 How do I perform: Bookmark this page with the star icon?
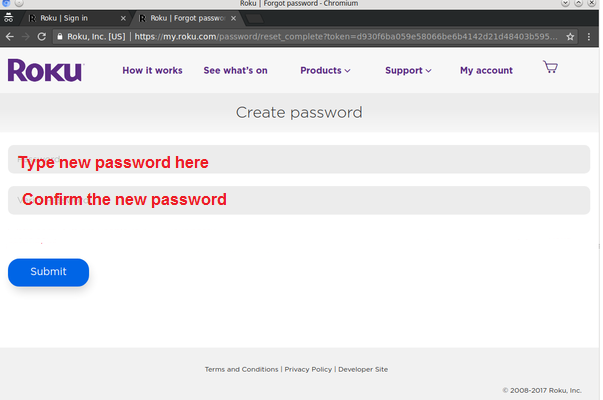pos(570,37)
